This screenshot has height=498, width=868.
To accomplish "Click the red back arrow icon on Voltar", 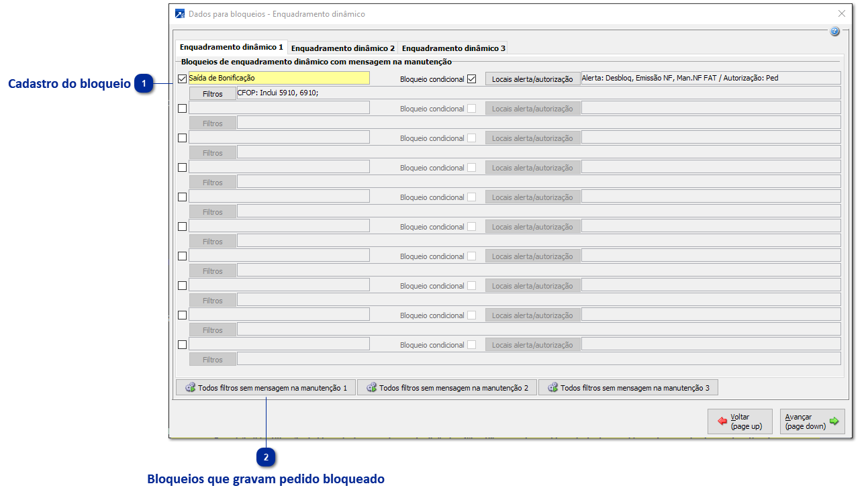I will [x=722, y=421].
